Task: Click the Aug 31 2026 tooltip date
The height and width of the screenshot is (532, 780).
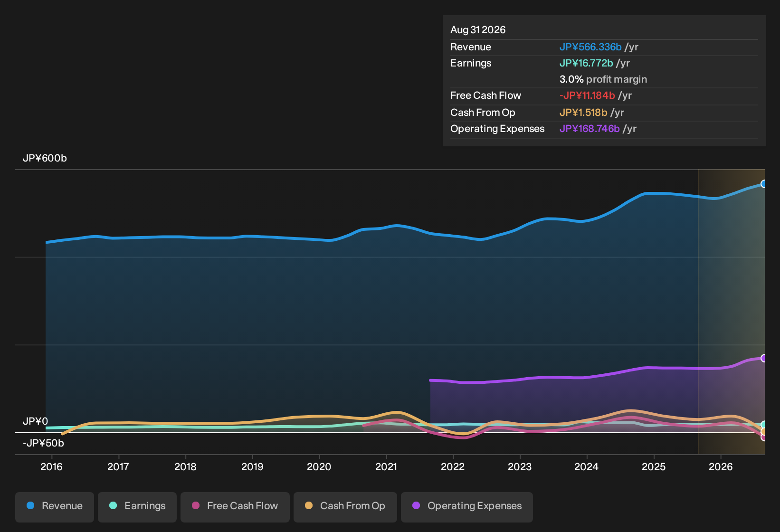Action: (x=478, y=30)
